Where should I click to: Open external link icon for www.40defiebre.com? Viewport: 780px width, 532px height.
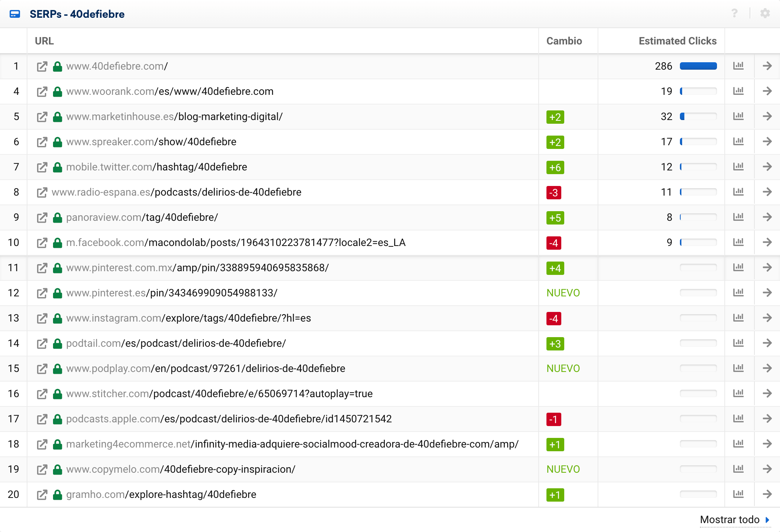tap(42, 66)
